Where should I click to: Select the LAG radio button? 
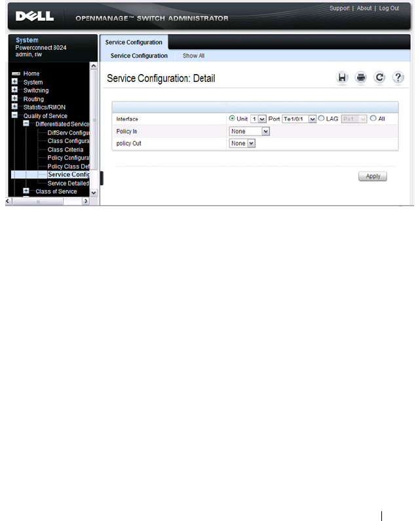(321, 118)
